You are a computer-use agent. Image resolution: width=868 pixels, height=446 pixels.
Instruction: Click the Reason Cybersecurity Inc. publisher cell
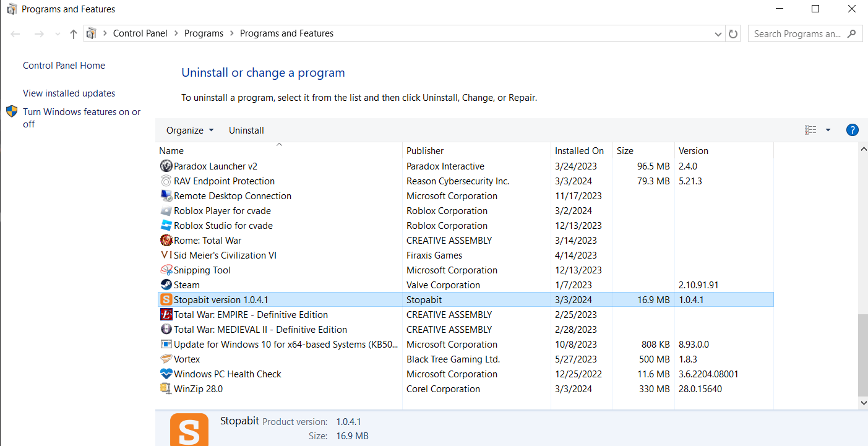[458, 181]
